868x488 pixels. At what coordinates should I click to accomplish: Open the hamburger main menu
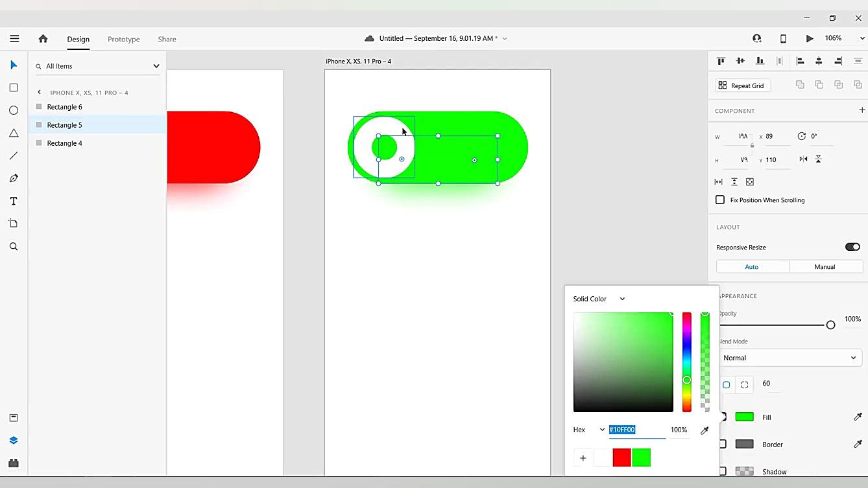(x=14, y=39)
